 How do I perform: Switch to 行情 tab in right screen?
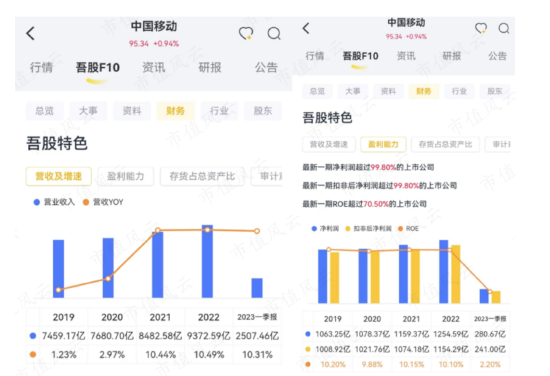[x=315, y=56]
